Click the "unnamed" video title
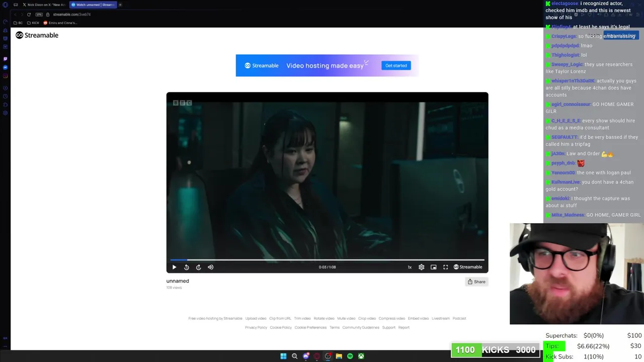This screenshot has width=644, height=362. click(x=178, y=281)
